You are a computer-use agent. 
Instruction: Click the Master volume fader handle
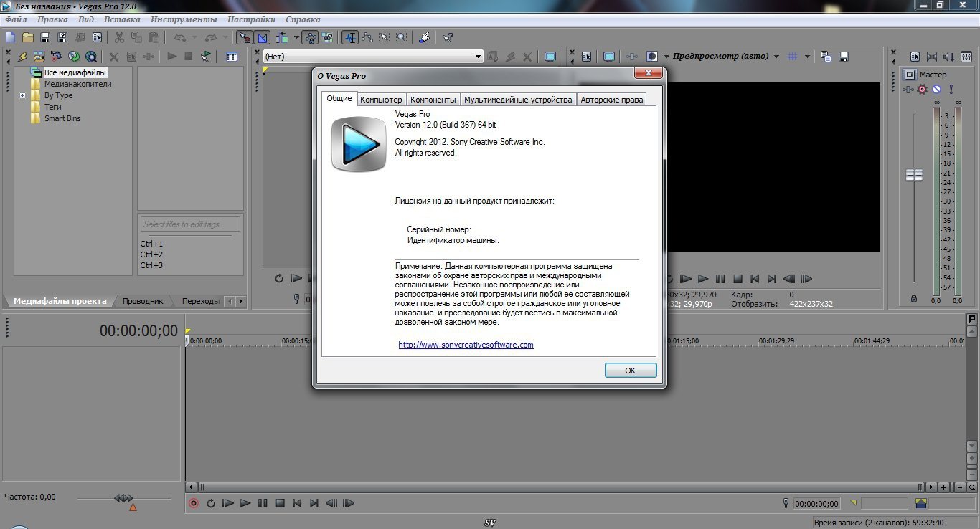(x=914, y=175)
